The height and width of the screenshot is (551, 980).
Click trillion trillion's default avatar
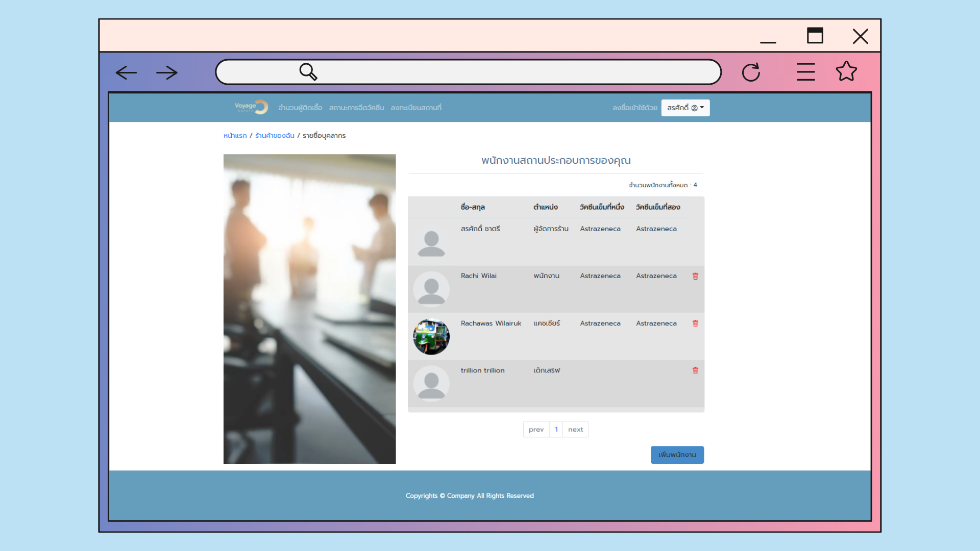[431, 384]
